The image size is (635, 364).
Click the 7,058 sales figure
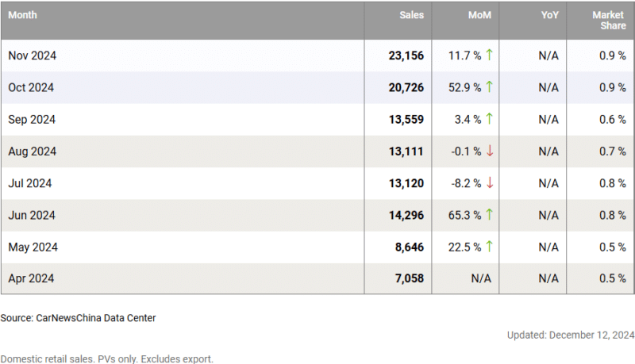pos(410,278)
